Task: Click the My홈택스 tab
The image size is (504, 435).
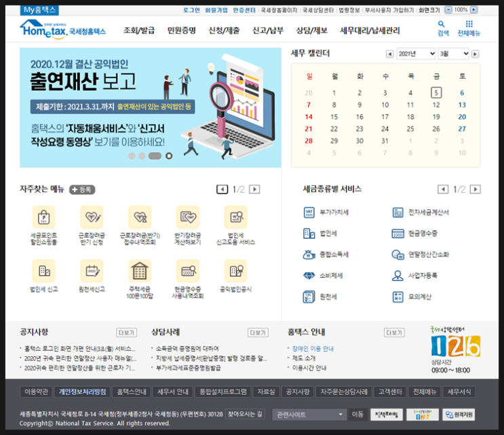Action: pos(39,10)
